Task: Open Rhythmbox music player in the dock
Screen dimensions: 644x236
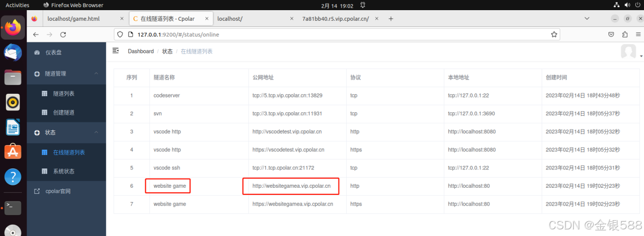Action: pyautogui.click(x=13, y=102)
